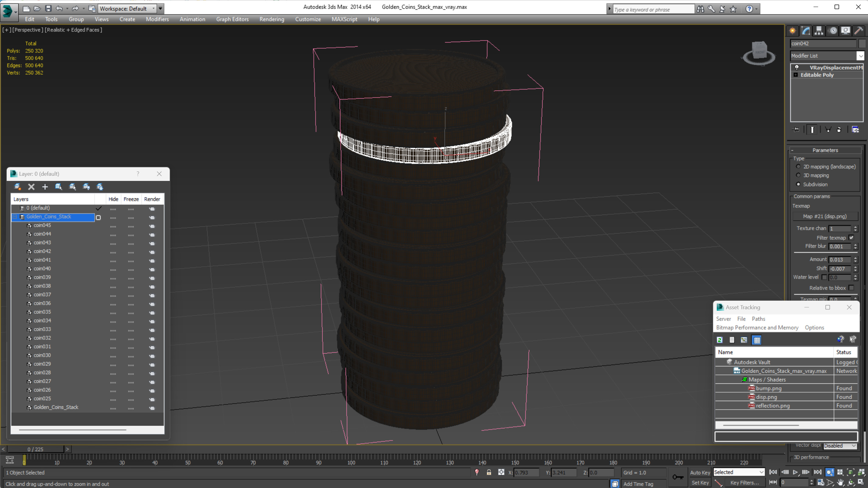This screenshot has width=868, height=488.
Task: Click the Maximize Viewport Toggle icon
Action: pyautogui.click(x=861, y=482)
